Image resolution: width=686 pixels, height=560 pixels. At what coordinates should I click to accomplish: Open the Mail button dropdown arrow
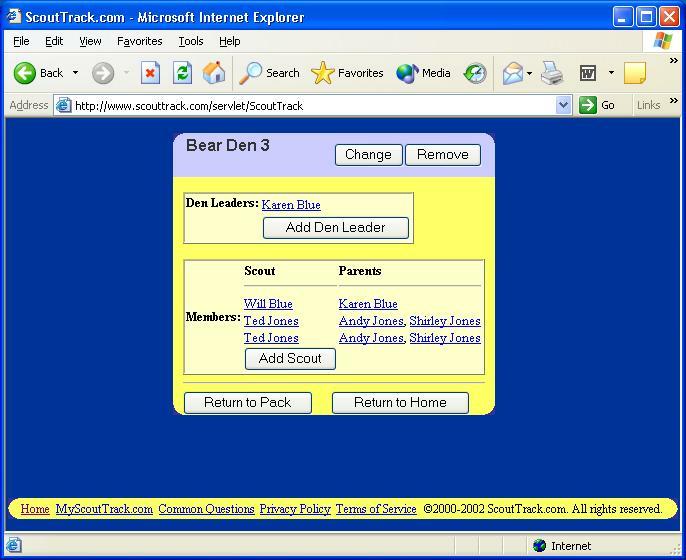(x=529, y=73)
